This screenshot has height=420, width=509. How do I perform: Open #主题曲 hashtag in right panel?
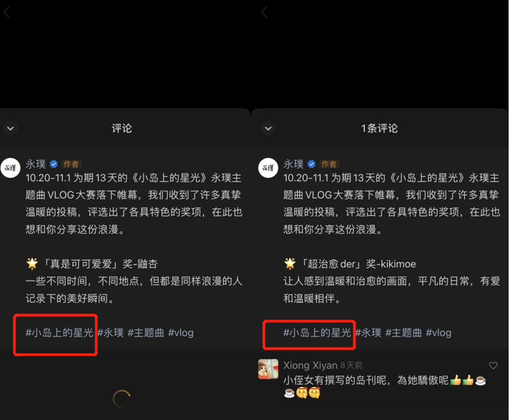point(404,333)
